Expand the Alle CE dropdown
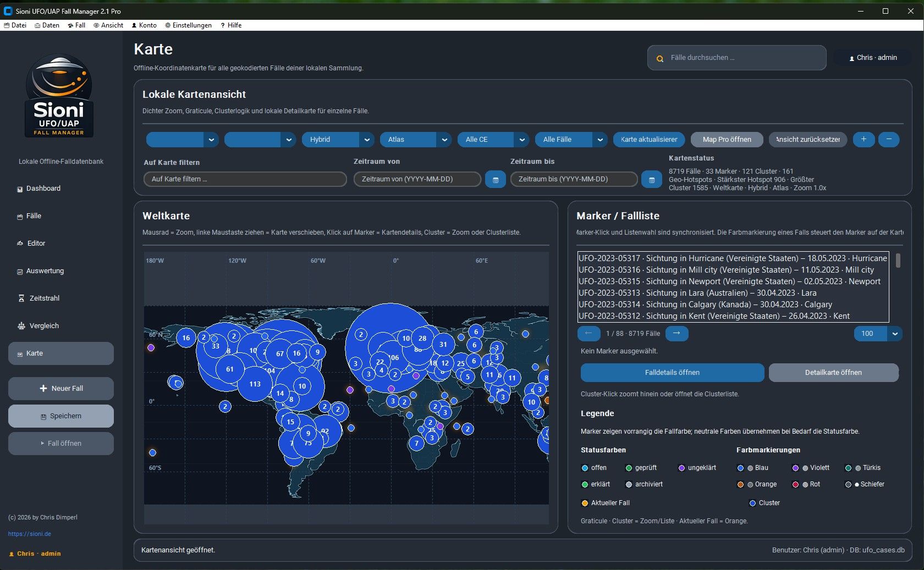 click(522, 140)
